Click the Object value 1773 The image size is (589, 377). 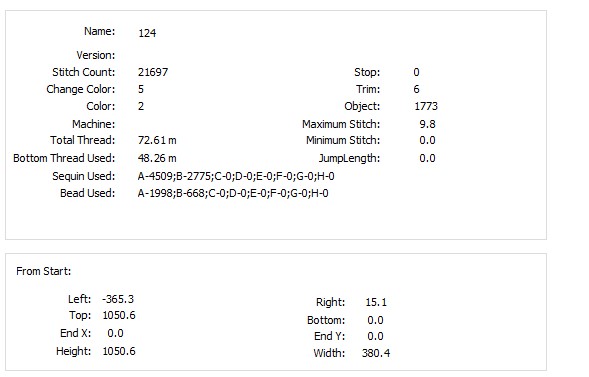(426, 106)
